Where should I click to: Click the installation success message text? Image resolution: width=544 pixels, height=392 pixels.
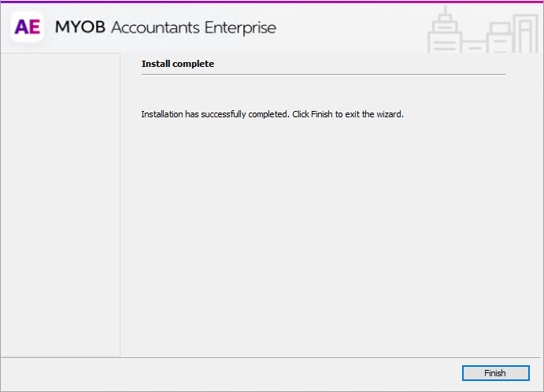[x=272, y=114]
